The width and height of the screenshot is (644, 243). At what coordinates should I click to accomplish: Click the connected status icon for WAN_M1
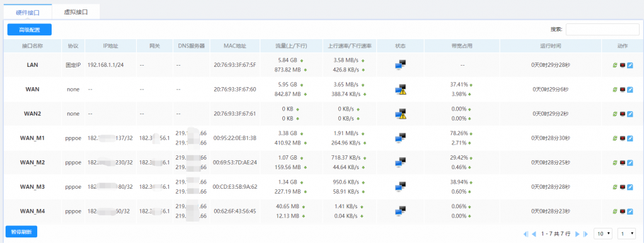click(400, 138)
